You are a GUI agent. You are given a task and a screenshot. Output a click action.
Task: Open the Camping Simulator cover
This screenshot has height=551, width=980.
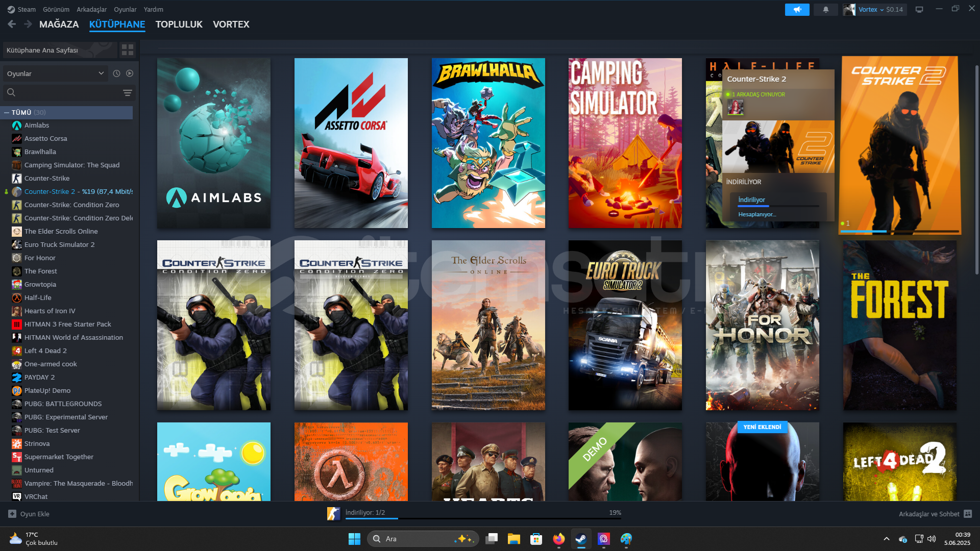625,143
